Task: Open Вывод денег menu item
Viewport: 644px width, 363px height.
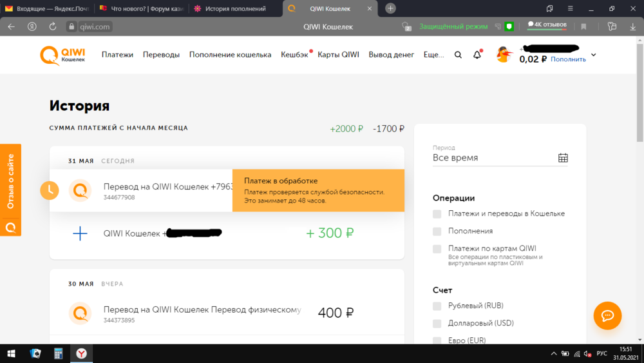Action: coord(391,55)
